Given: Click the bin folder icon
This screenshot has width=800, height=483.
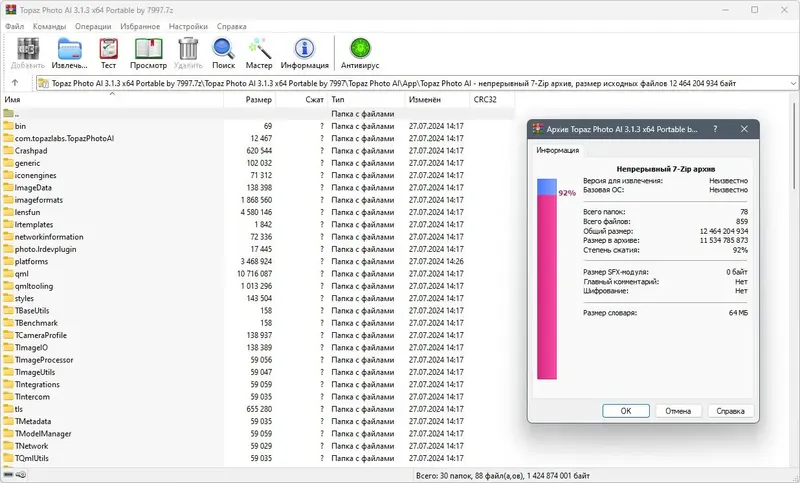Looking at the screenshot, I should pos(8,126).
